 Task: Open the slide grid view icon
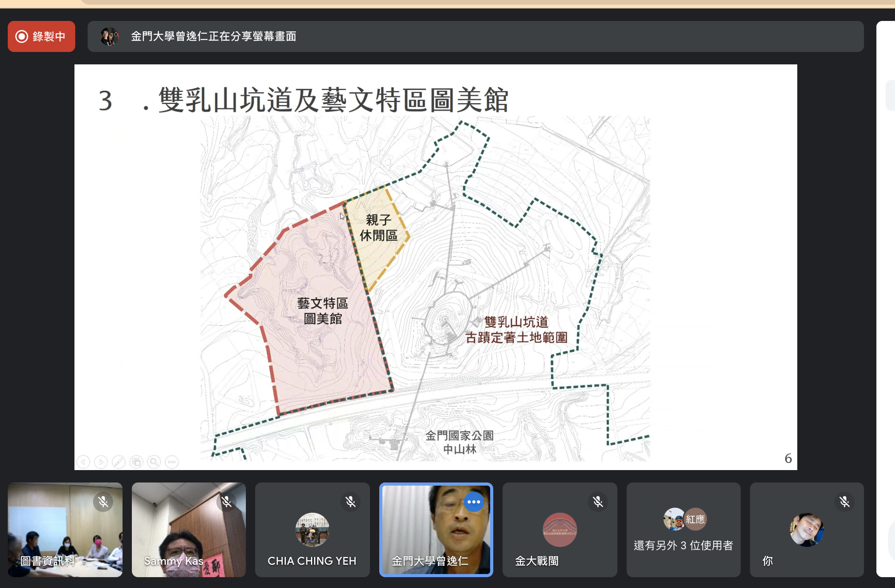point(136,462)
